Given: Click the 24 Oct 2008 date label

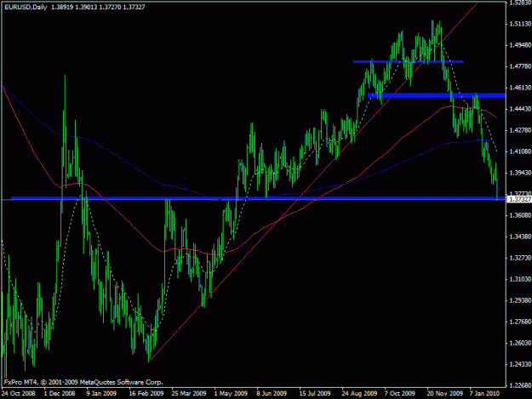Looking at the screenshot, I should [19, 394].
